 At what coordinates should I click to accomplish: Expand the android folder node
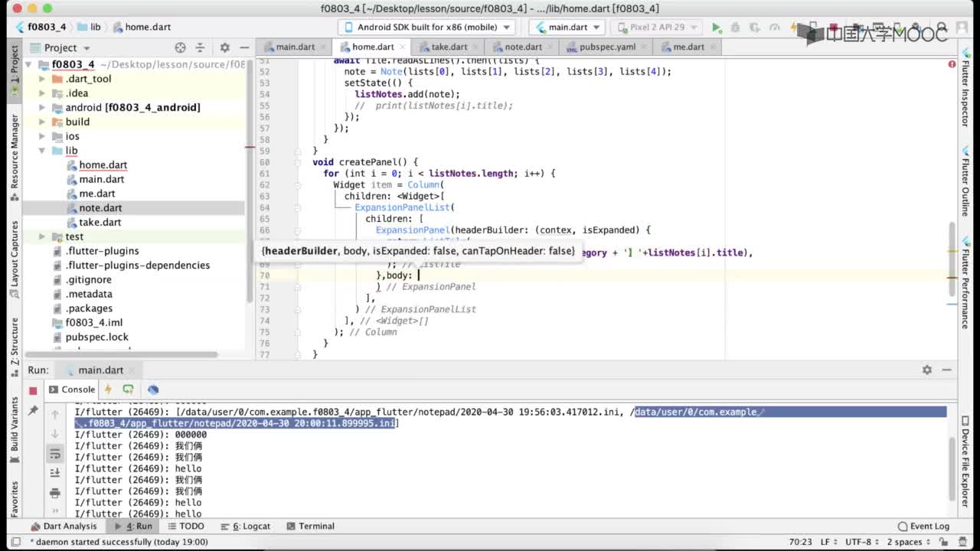[42, 108]
